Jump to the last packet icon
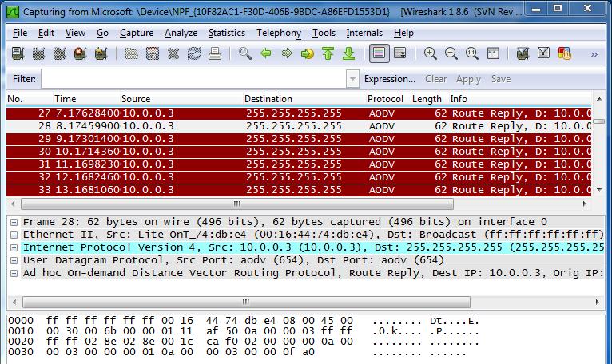 (x=349, y=53)
